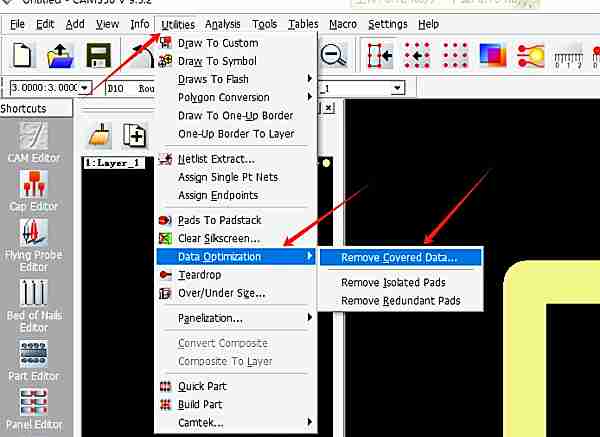600x437 pixels.
Task: Choose Quick Part menu entry
Action: click(236, 386)
